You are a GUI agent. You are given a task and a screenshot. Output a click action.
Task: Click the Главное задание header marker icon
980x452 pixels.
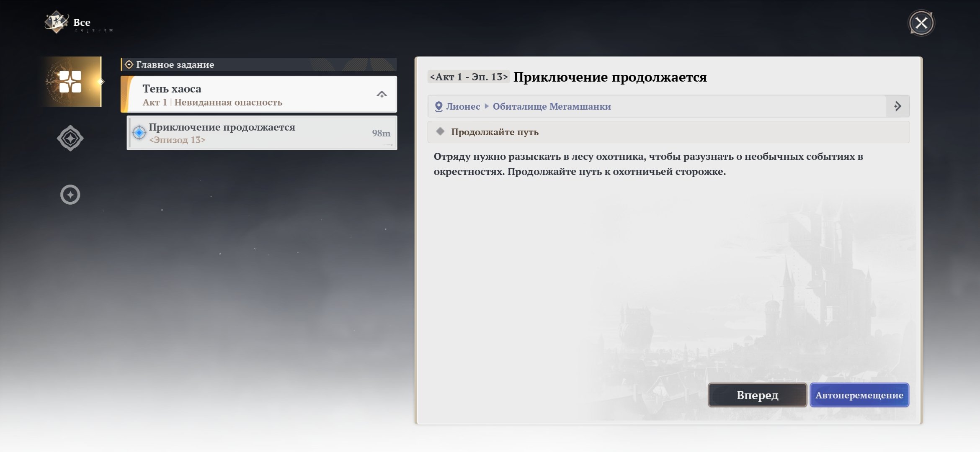coord(129,64)
